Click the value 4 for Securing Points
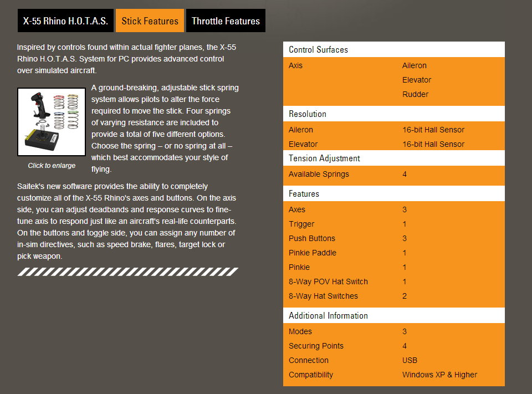This screenshot has height=394, width=532. click(x=405, y=346)
